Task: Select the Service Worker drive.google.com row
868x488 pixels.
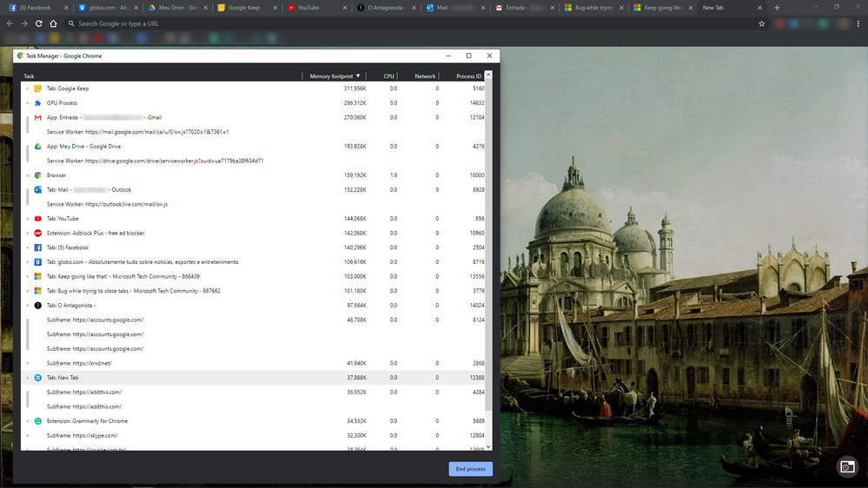Action: tap(253, 161)
